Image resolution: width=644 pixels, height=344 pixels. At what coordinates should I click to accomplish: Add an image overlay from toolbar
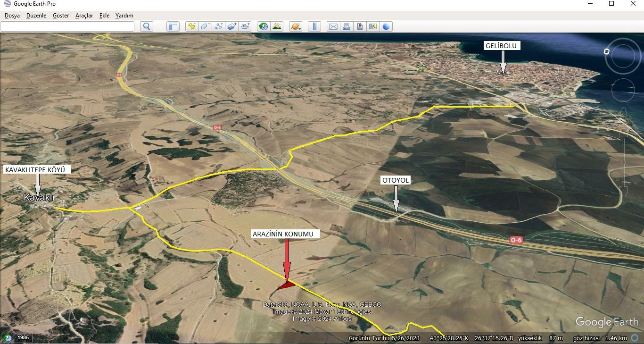[232, 26]
